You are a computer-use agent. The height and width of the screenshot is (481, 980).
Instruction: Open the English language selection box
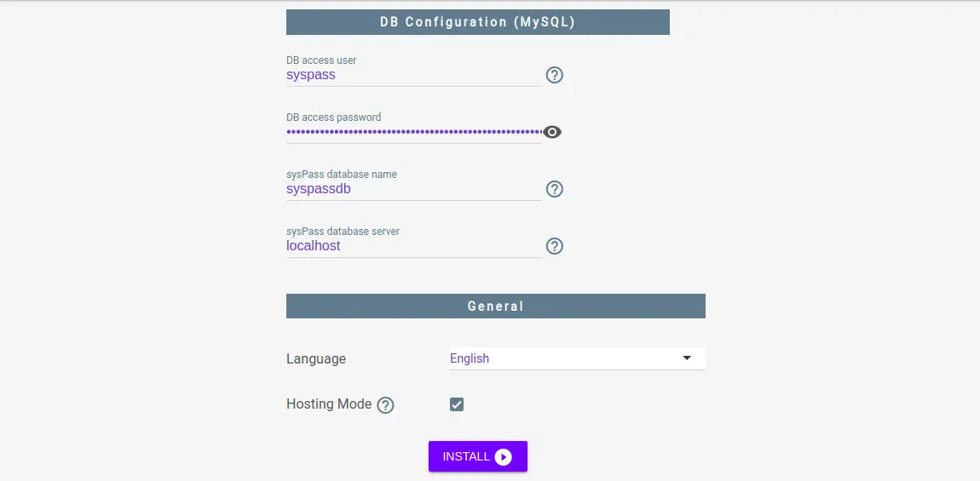click(578, 358)
